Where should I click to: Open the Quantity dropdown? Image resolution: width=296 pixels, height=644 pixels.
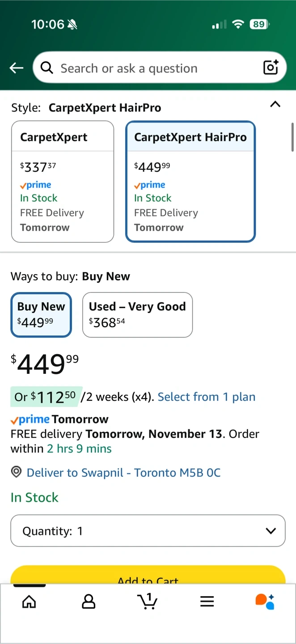click(148, 531)
